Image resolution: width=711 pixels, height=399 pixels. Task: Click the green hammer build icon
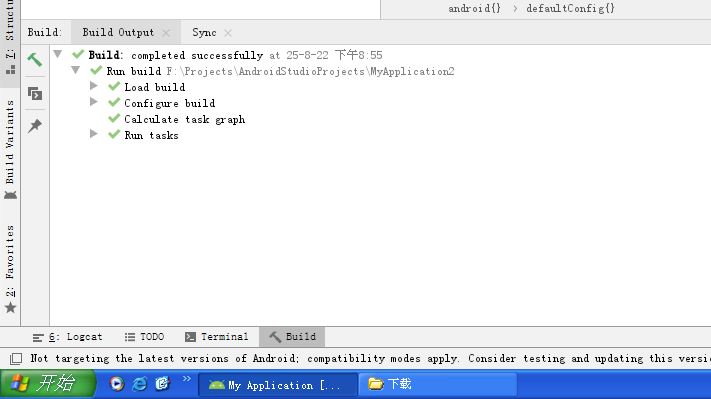point(34,59)
